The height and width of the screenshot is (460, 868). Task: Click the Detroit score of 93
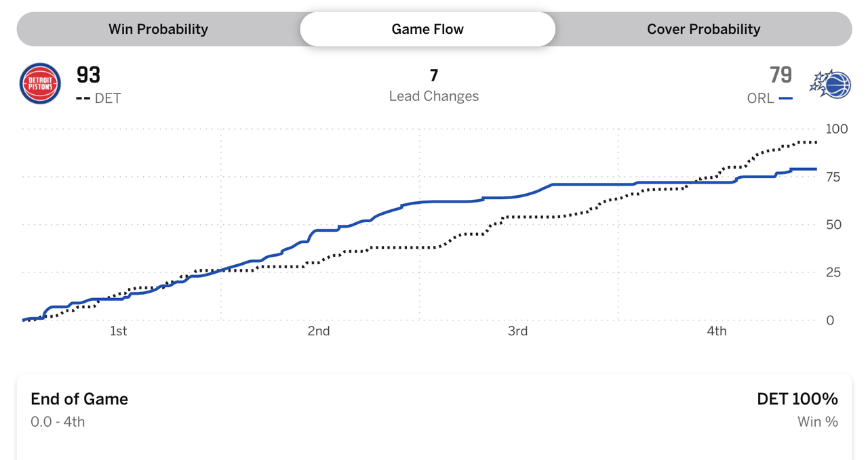(x=89, y=74)
